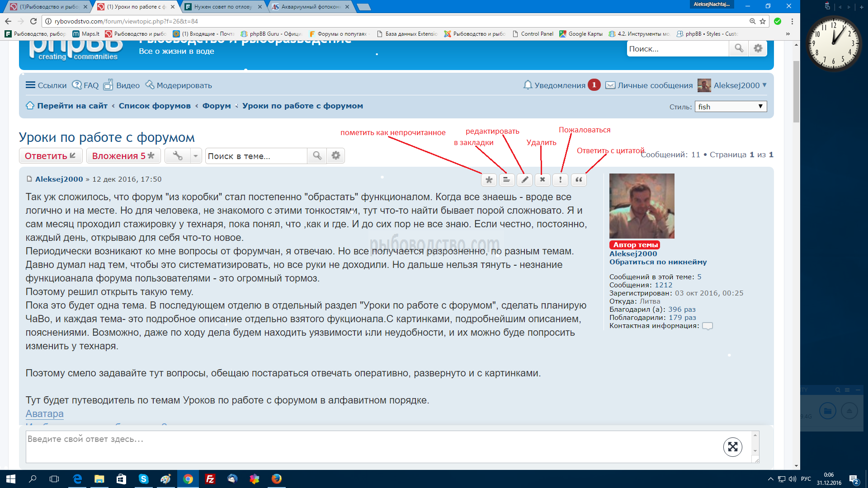Click the bookmark post icon
Viewport: 868px width, 488px height.
506,180
